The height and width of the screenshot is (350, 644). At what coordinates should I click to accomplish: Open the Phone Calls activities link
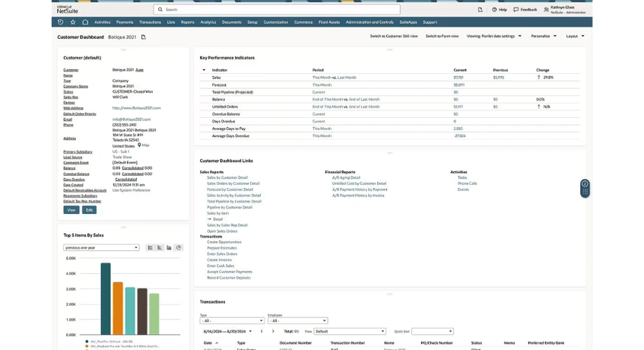click(467, 183)
